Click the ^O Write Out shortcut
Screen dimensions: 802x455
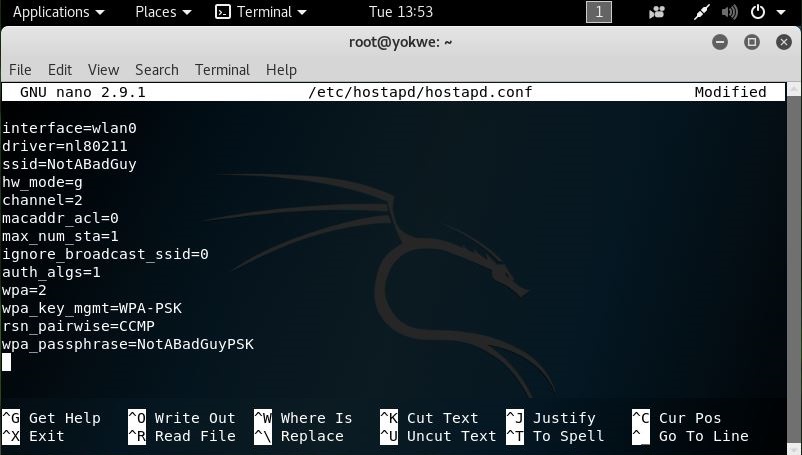click(x=182, y=418)
